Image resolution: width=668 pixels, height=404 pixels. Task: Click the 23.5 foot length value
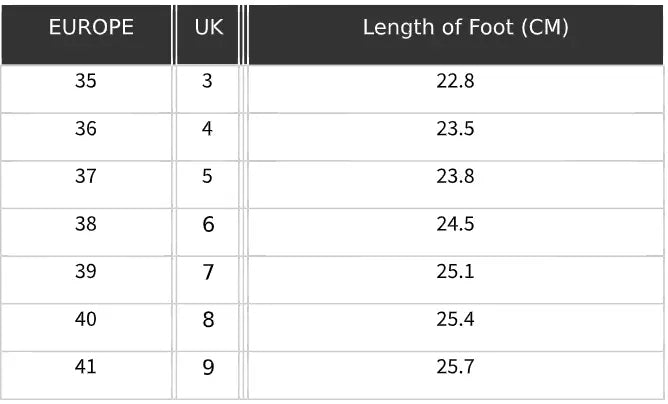coord(455,129)
